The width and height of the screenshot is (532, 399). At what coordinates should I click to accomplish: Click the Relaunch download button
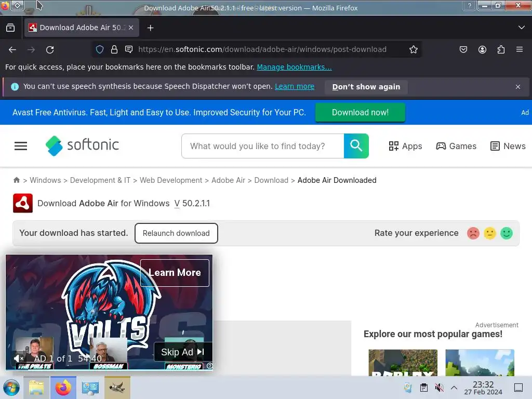(x=176, y=233)
